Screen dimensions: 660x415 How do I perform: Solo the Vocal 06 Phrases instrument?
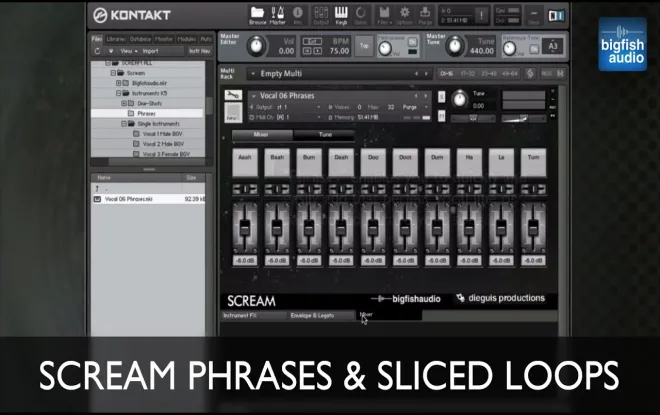tap(441, 97)
